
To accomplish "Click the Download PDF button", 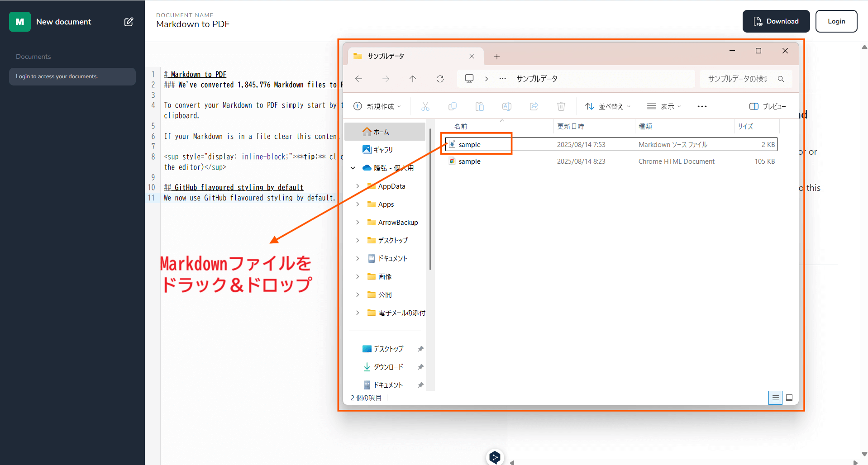I will tap(776, 21).
